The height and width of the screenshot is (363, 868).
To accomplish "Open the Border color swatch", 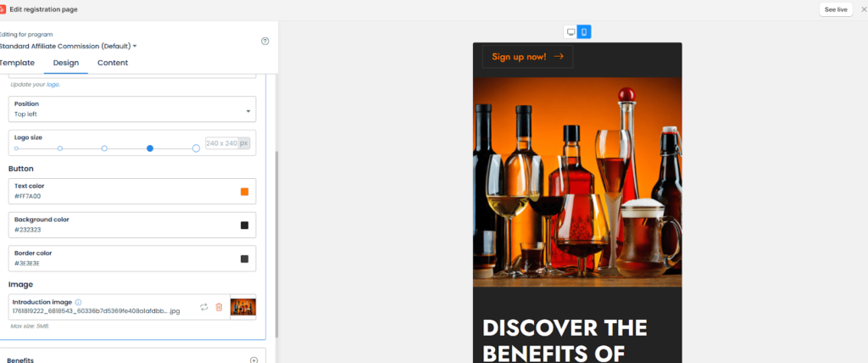I will pos(244,259).
